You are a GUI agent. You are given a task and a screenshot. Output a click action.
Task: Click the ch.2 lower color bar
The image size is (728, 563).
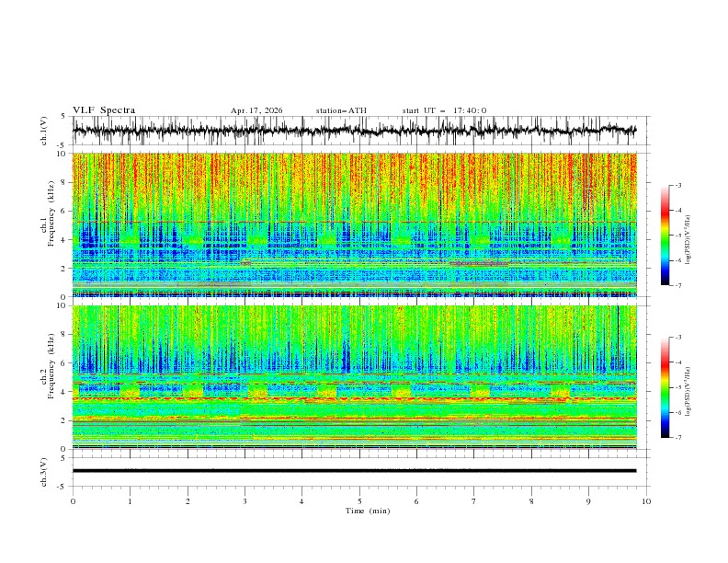665,387
